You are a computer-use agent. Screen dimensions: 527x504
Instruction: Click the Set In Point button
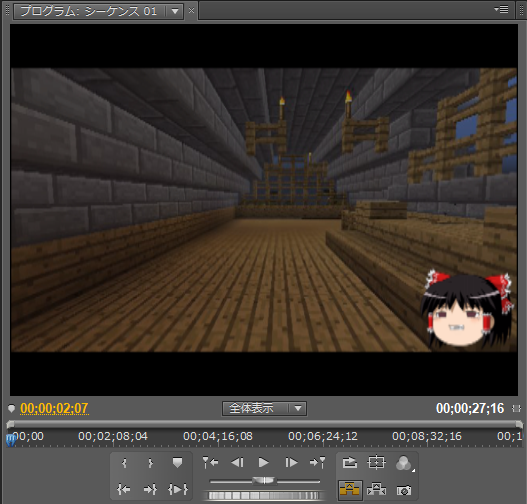[x=124, y=463]
